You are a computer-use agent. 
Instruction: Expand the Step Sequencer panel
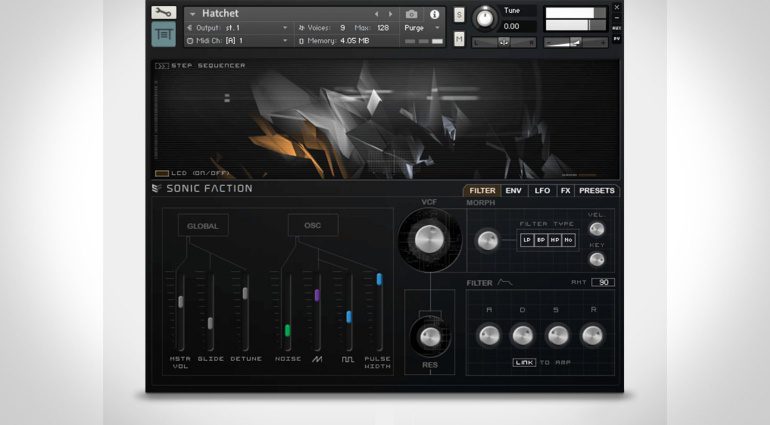point(161,66)
